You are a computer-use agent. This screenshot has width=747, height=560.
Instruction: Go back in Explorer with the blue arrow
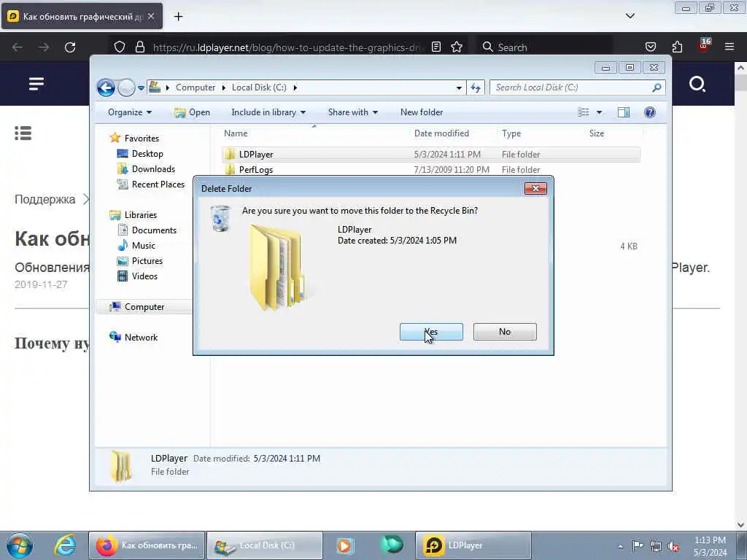click(106, 87)
